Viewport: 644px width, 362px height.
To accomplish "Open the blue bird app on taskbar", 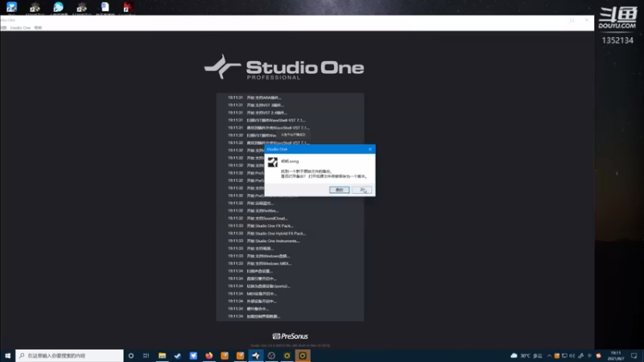I will [193, 356].
